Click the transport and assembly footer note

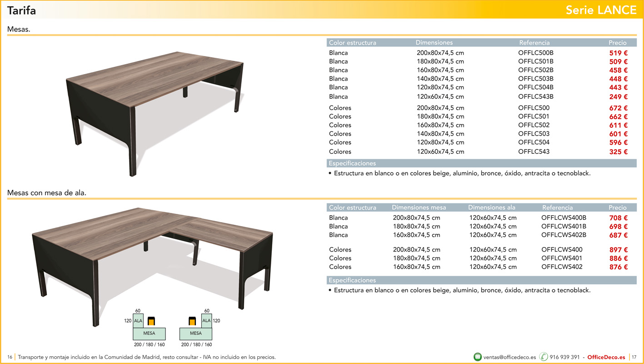[x=147, y=357]
